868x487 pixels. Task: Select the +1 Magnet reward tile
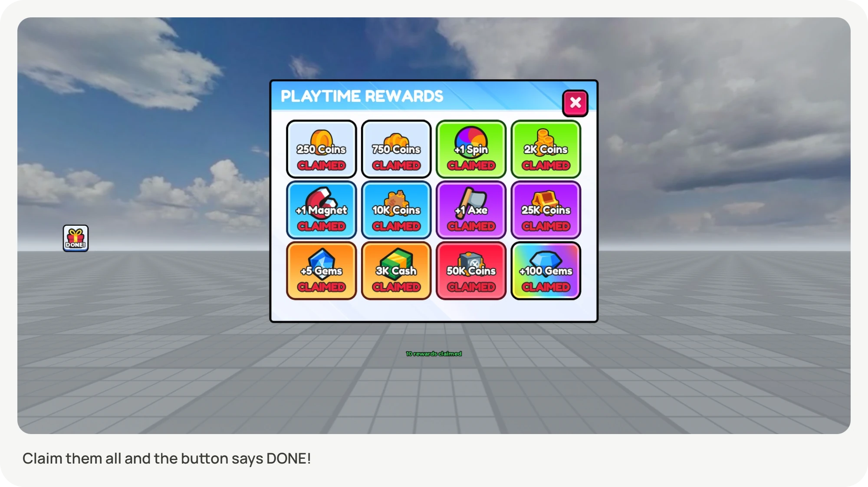point(321,210)
